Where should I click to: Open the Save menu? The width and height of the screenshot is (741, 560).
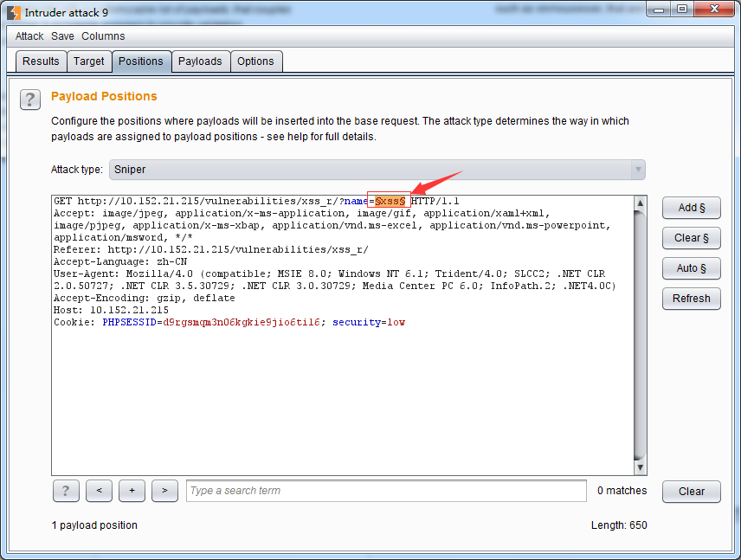(x=62, y=36)
